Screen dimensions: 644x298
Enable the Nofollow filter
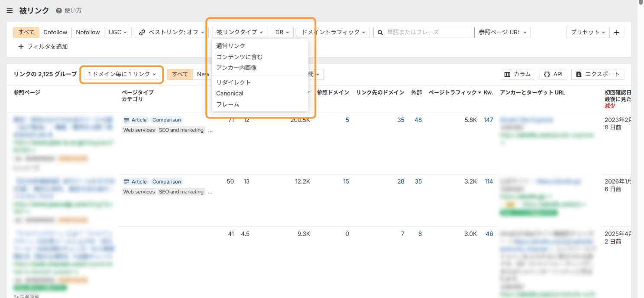pos(88,32)
